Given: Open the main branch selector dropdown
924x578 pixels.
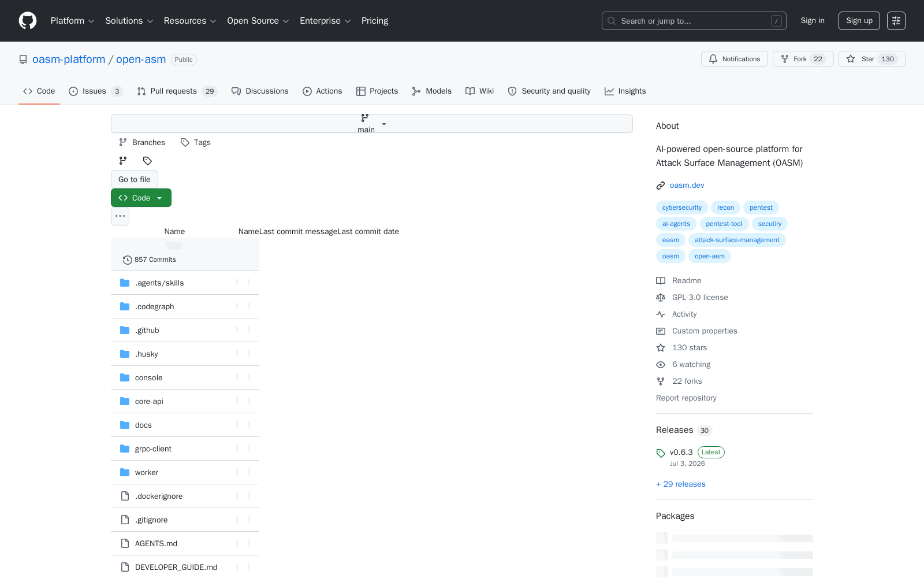Looking at the screenshot, I should coord(372,124).
